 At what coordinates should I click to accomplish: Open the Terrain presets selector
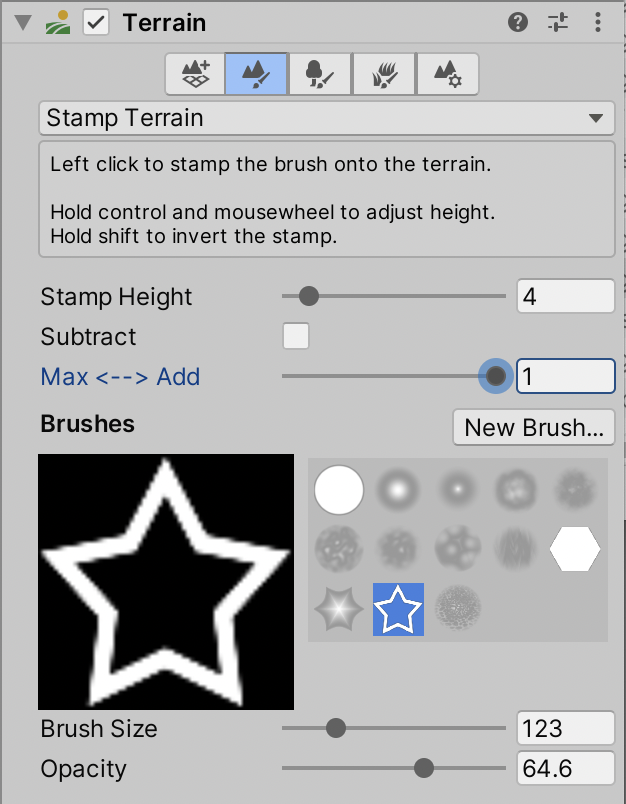[x=558, y=23]
